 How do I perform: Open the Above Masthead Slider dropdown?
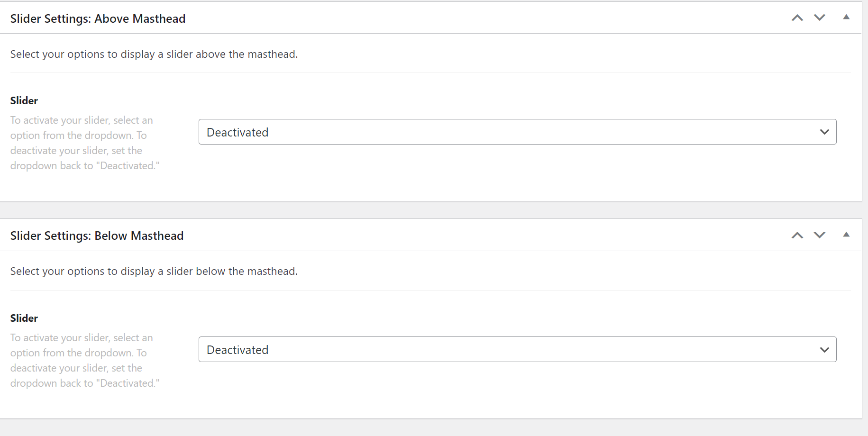coord(517,132)
